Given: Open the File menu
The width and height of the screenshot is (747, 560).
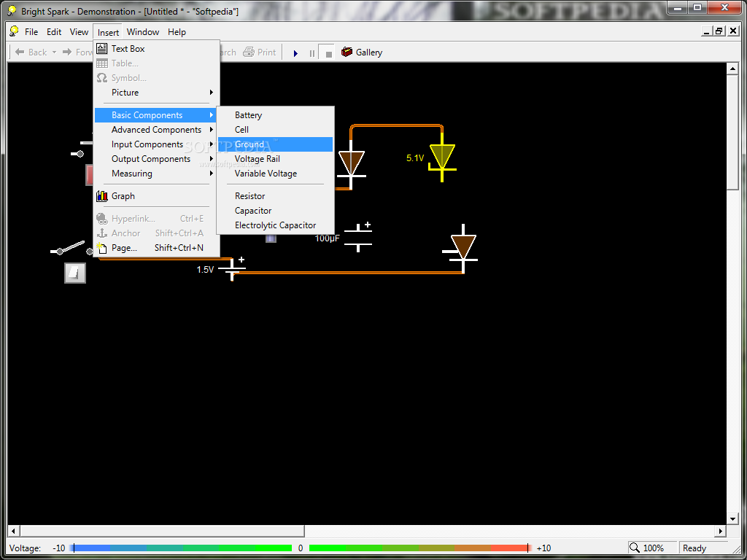Looking at the screenshot, I should coord(31,32).
